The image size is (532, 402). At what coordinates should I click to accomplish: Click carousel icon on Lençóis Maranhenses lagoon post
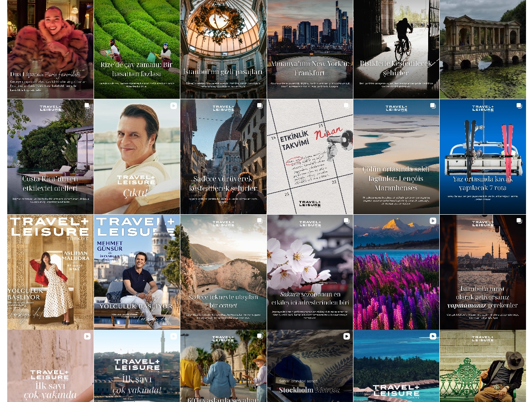pos(432,106)
